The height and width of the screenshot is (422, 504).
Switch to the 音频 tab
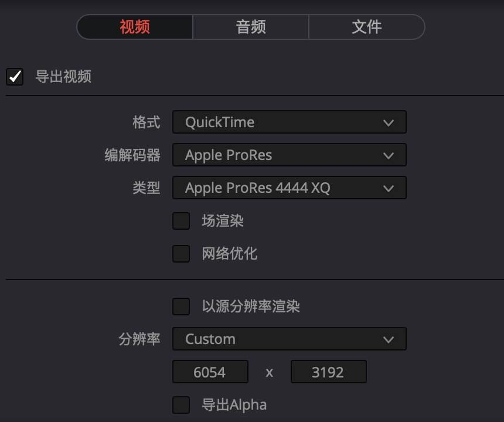point(251,27)
